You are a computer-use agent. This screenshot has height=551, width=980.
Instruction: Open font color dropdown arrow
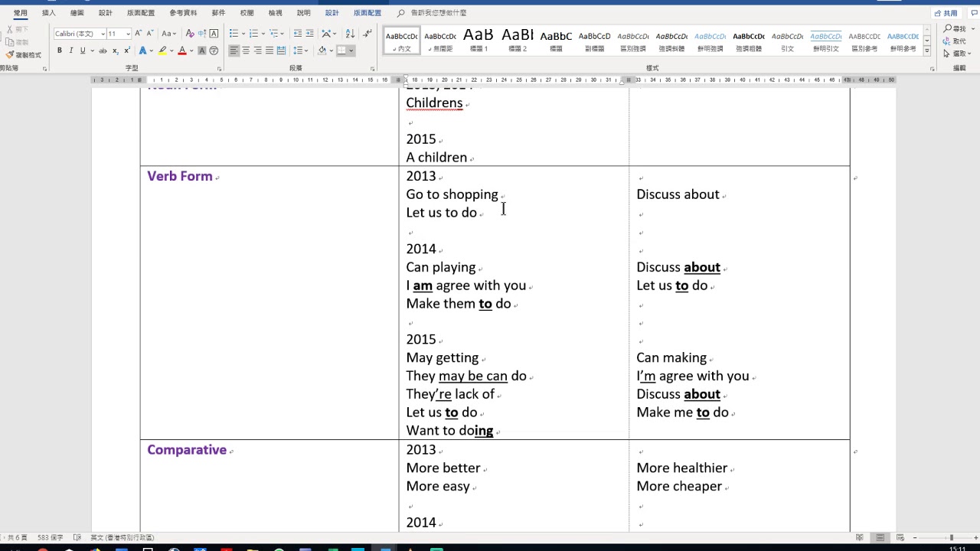coord(191,51)
